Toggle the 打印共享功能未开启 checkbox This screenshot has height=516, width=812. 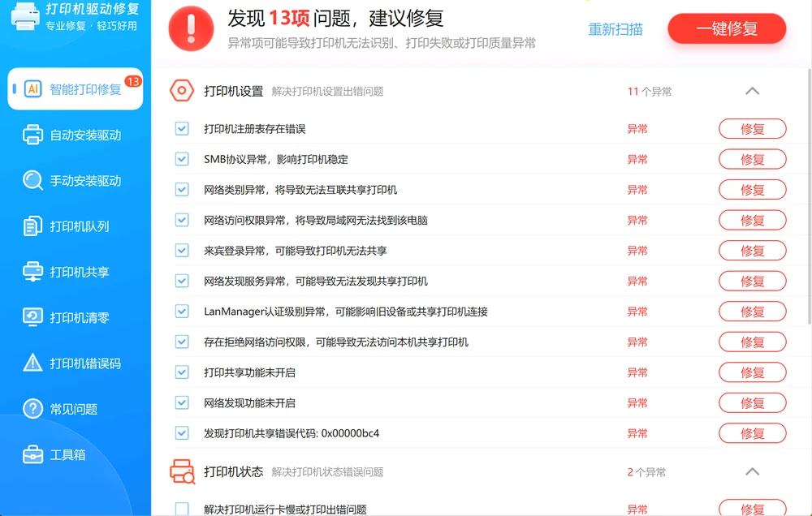[x=182, y=372]
